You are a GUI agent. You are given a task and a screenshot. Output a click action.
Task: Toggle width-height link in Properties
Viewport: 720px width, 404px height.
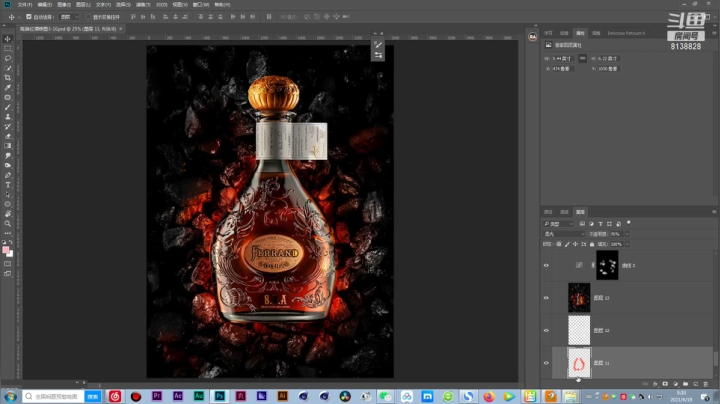tap(582, 58)
